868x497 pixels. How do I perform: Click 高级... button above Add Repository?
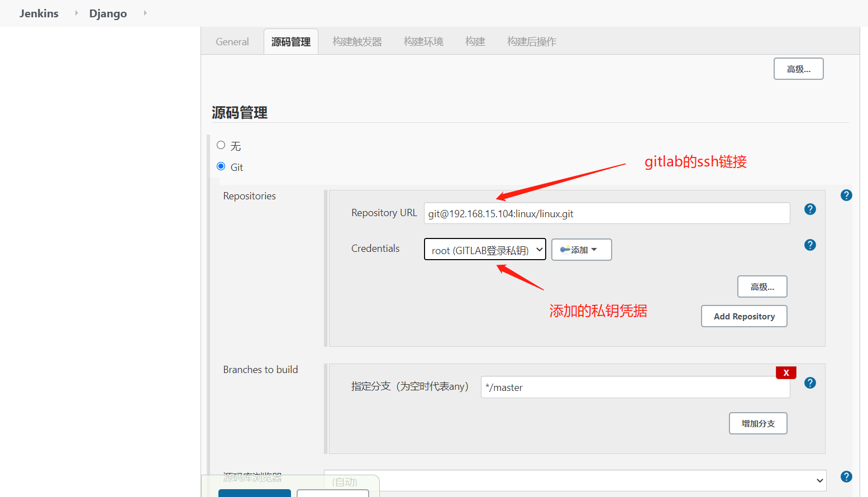762,286
